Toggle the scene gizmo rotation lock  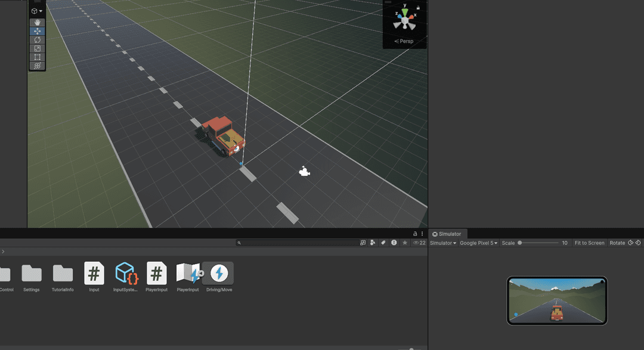pyautogui.click(x=418, y=8)
